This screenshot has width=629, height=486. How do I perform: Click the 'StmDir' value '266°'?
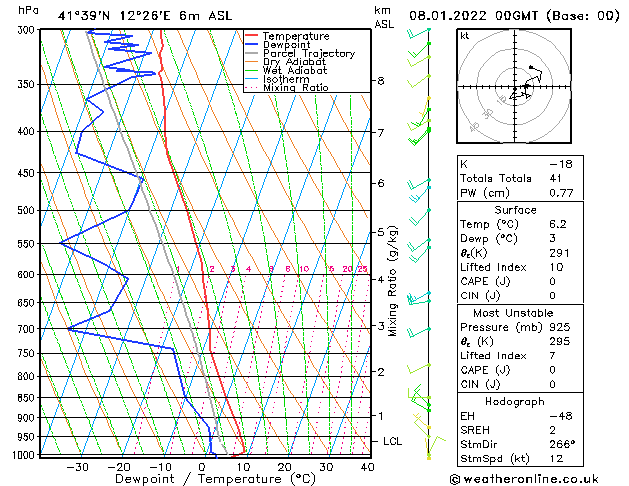coord(562,444)
